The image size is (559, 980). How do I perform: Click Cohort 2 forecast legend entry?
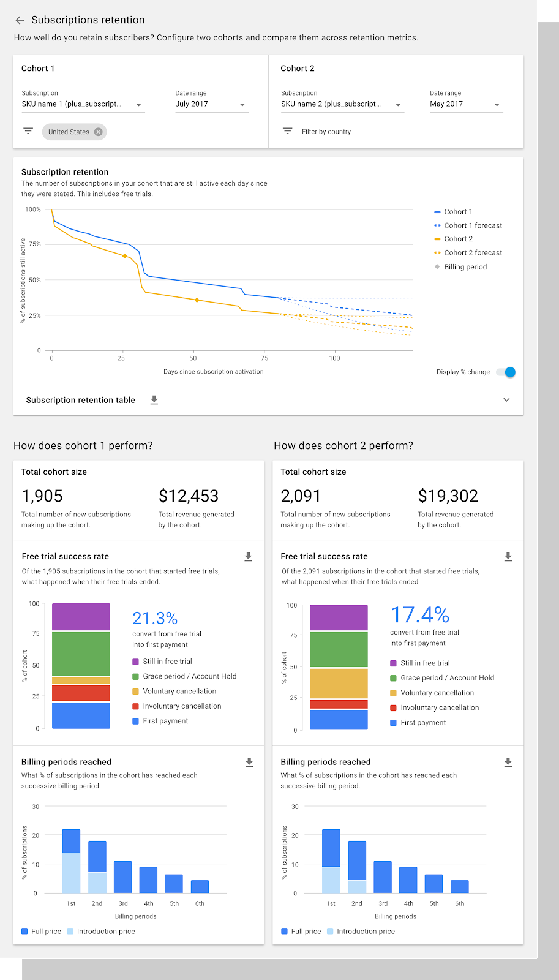pos(468,252)
